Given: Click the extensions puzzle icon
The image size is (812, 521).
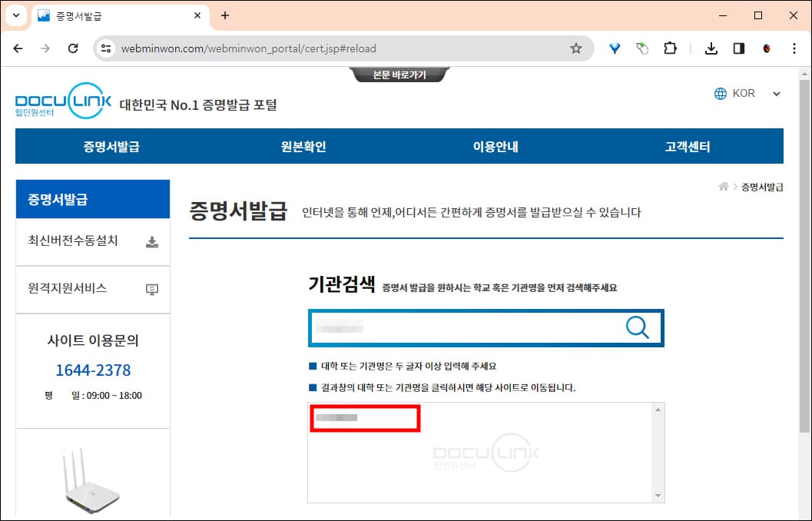Looking at the screenshot, I should (x=671, y=48).
